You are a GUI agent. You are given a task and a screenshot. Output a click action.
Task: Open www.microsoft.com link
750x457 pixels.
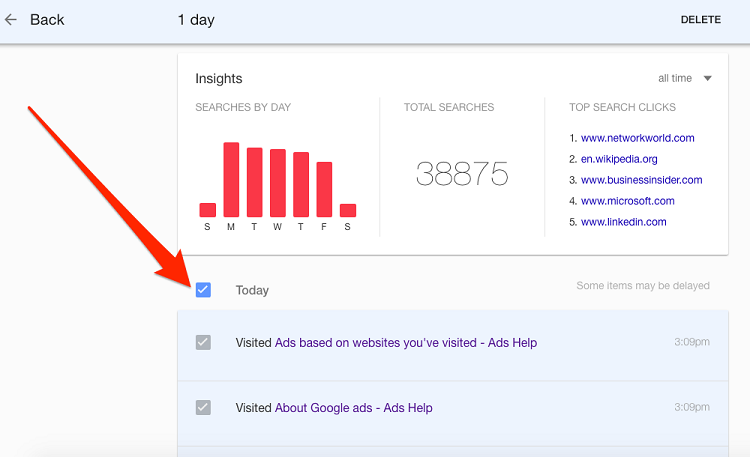click(x=625, y=201)
